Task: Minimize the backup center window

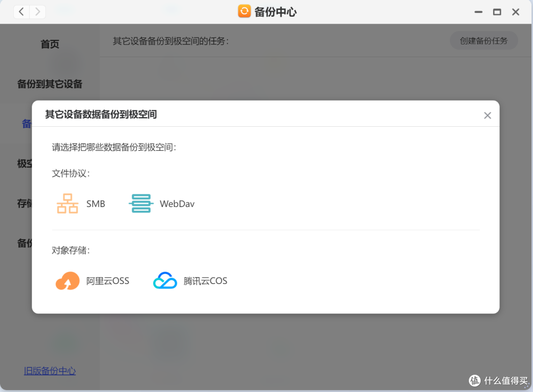Action: 478,12
